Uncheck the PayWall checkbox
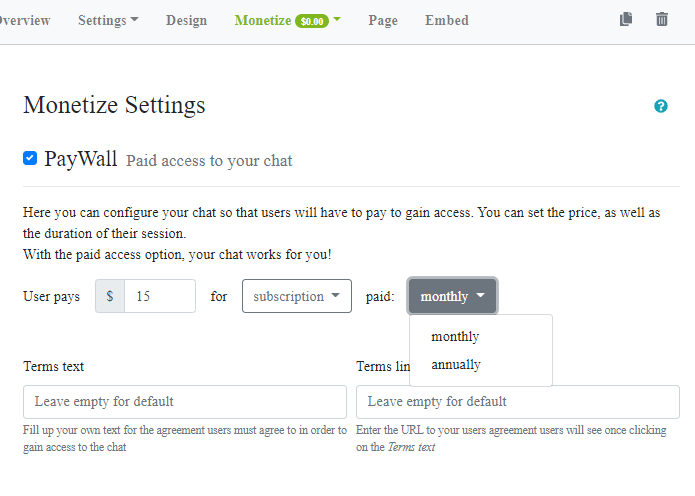The width and height of the screenshot is (695, 496). (30, 158)
